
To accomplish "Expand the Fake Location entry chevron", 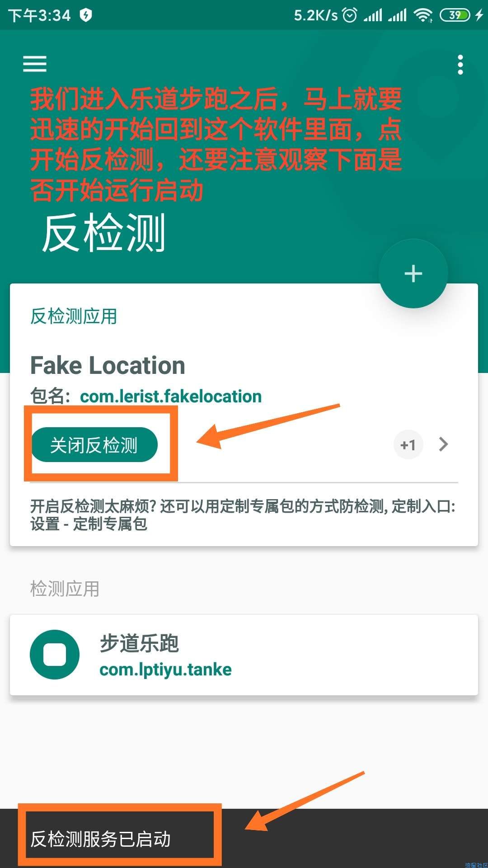I will (443, 444).
